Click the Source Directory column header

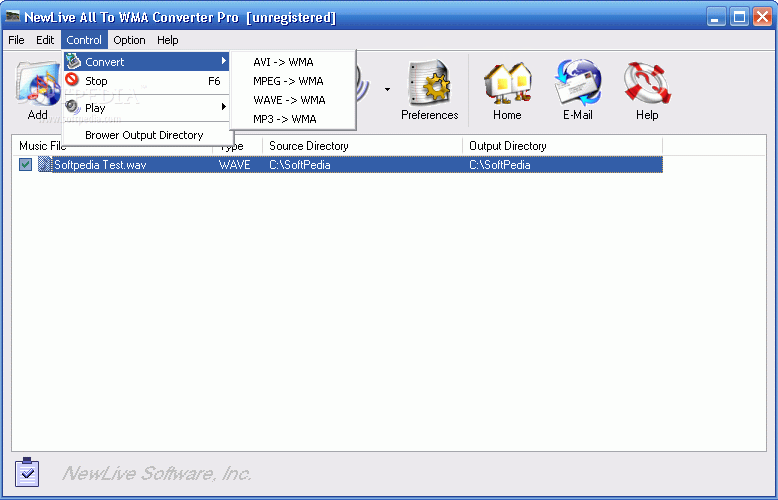(x=362, y=146)
